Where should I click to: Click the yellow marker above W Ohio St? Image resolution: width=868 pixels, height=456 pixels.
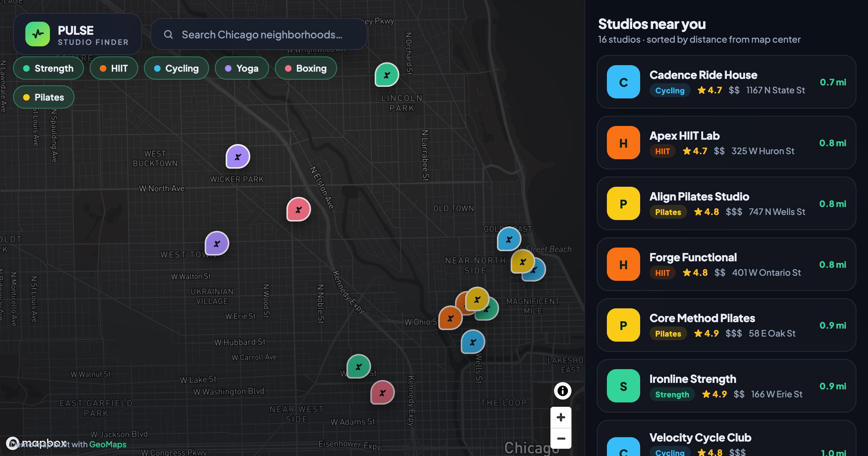click(477, 299)
